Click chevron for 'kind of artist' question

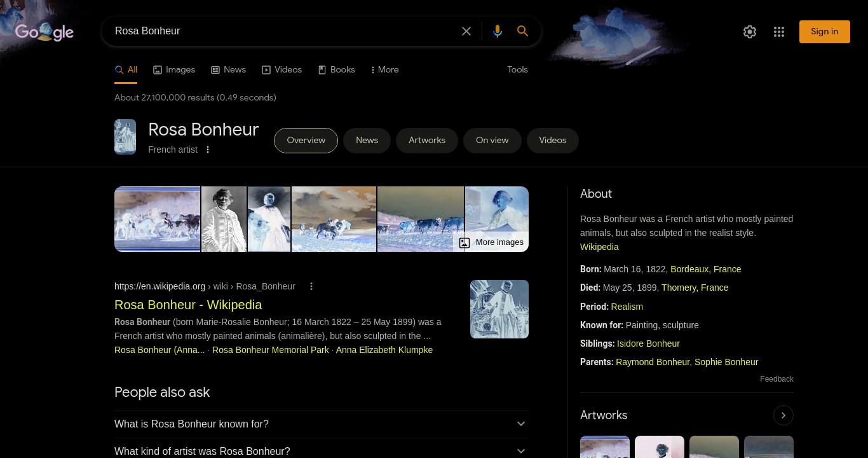point(521,451)
